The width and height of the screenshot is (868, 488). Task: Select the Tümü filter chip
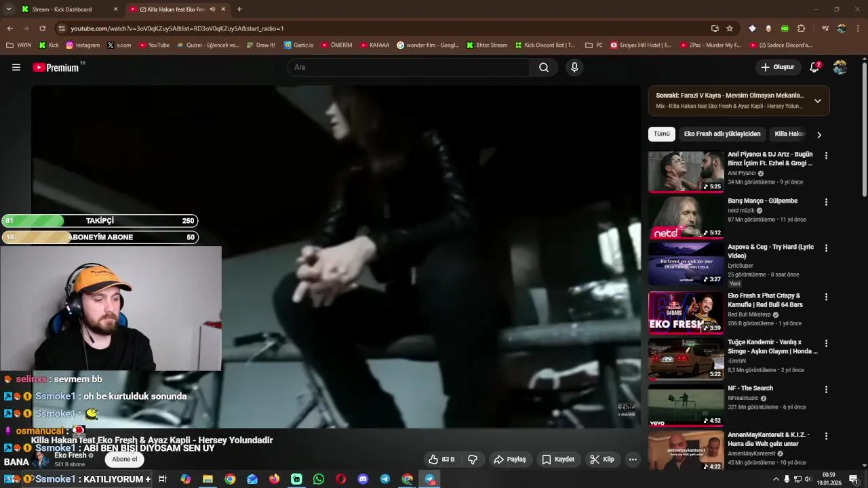661,134
